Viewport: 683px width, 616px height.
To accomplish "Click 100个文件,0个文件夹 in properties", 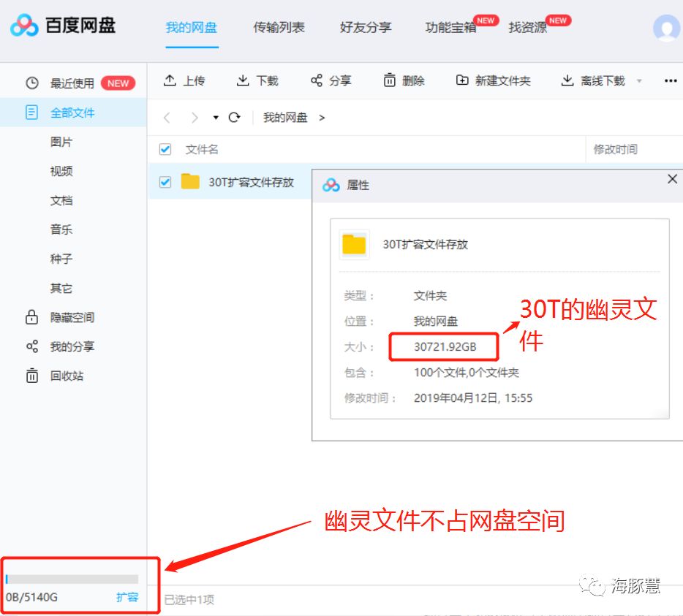I will [x=466, y=373].
